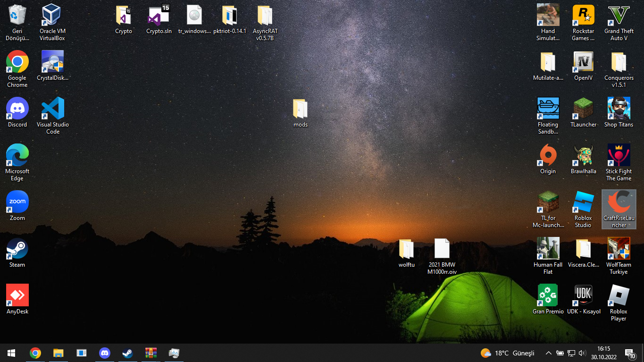
Task: Select the Crypto folder on the desktop
Action: pos(124,19)
